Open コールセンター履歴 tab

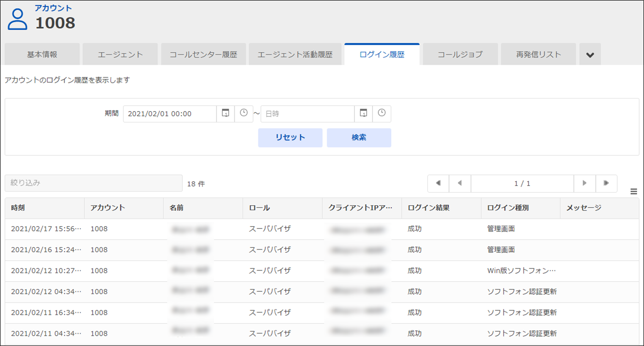pyautogui.click(x=203, y=55)
